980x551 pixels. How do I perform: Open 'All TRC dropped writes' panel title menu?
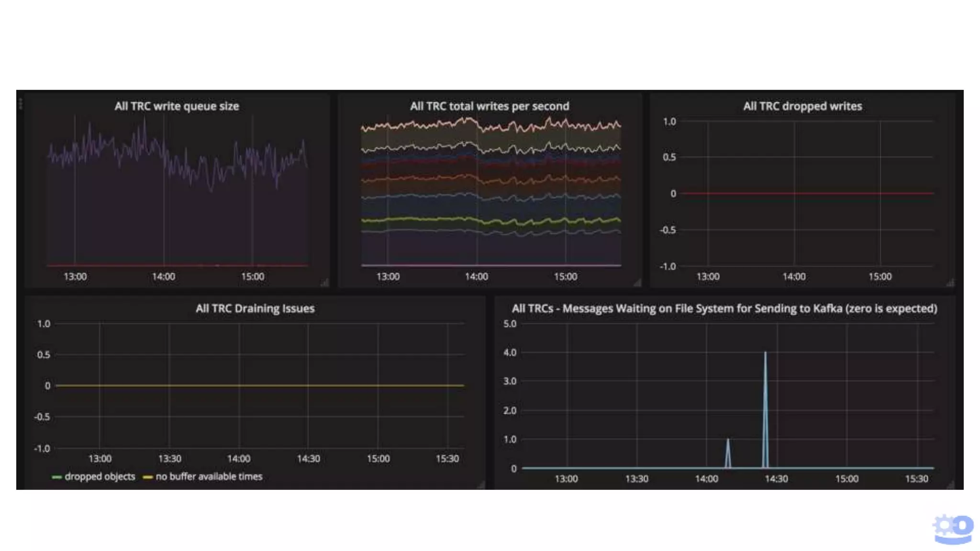(x=802, y=106)
